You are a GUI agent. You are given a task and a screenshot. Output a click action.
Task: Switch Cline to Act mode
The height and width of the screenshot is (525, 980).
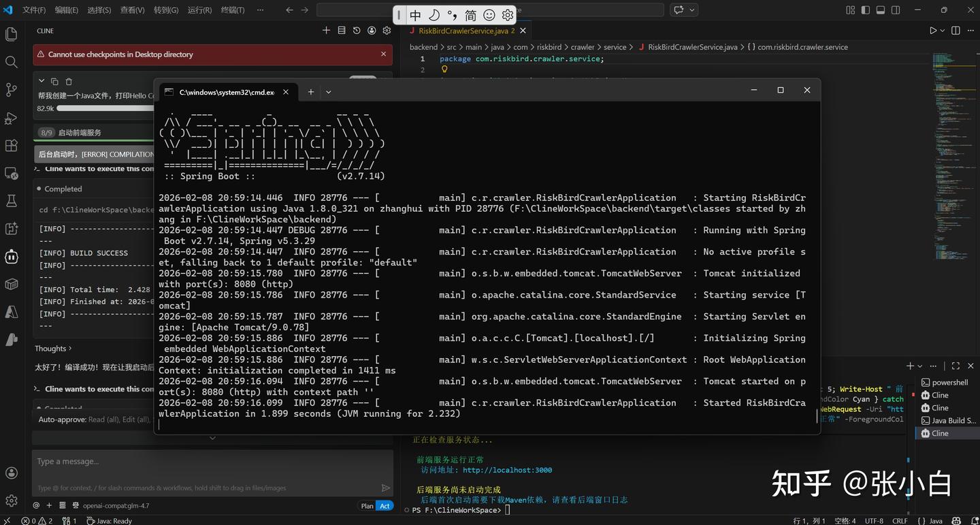385,506
